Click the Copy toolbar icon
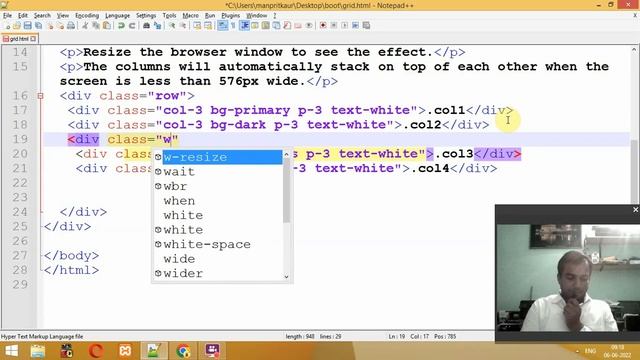Viewport: 640px width, 360px height. (x=96, y=25)
